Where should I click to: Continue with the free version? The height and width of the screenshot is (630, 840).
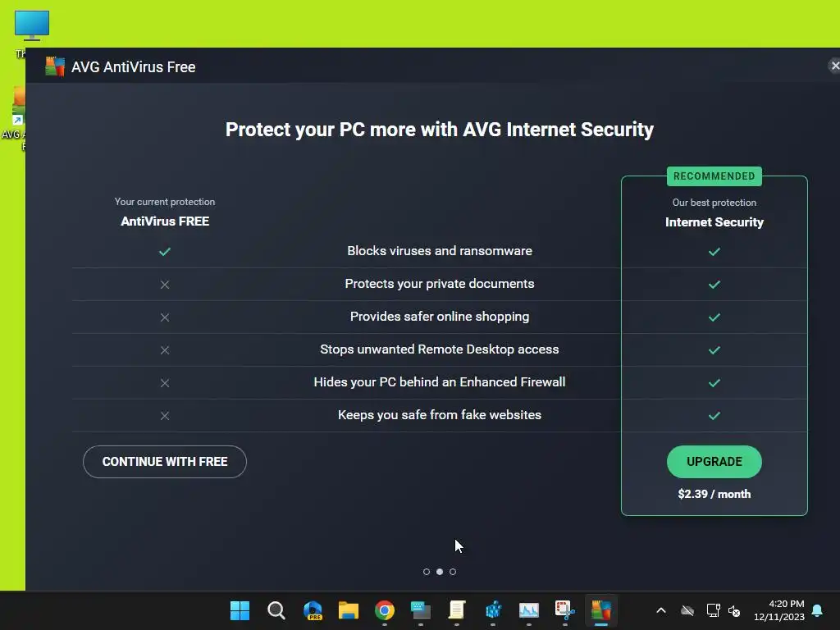164,462
